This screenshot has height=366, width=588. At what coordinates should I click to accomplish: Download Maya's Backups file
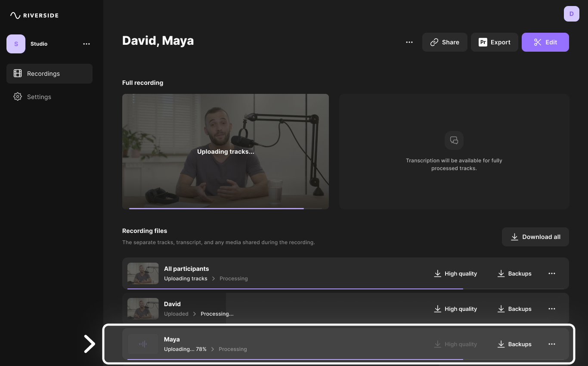pyautogui.click(x=514, y=344)
